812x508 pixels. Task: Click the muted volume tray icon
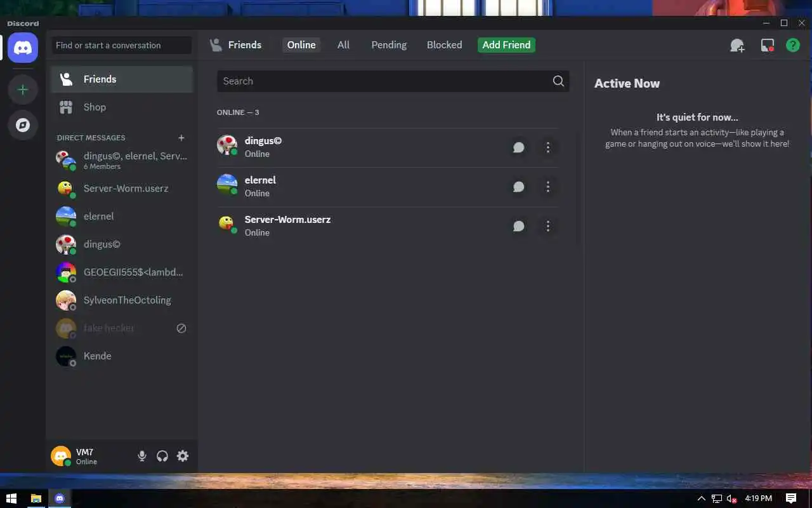[x=731, y=498]
